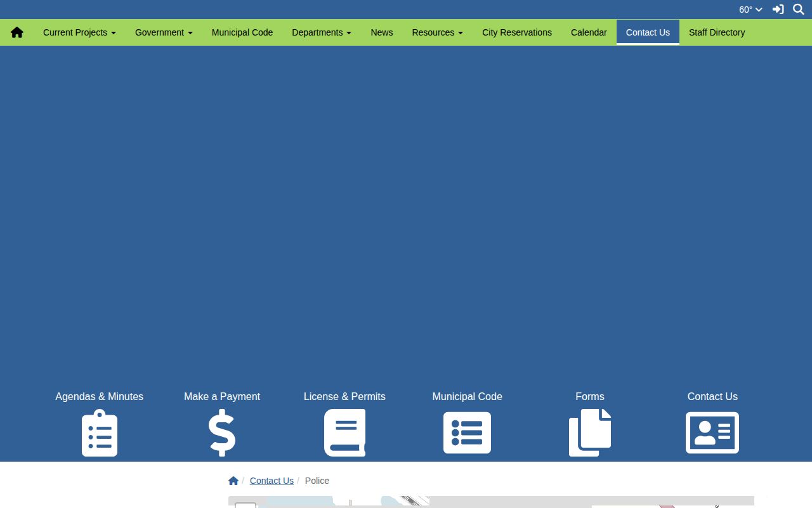Click the Make a Payment text link
The image size is (812, 508).
click(222, 396)
